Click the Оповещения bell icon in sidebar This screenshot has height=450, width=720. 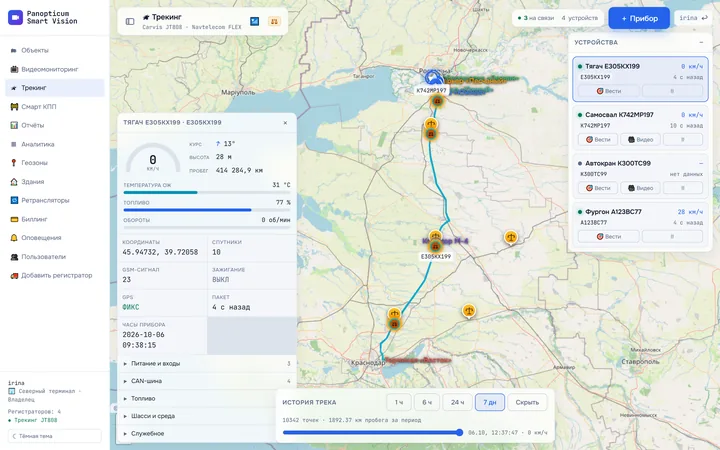[14, 237]
